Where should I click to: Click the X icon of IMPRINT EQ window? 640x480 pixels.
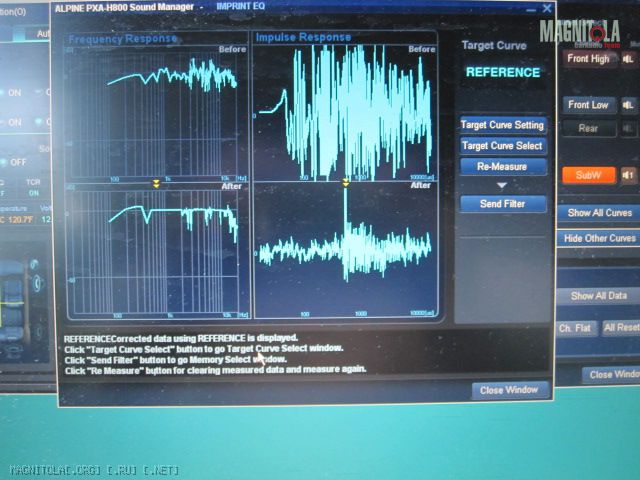pos(547,9)
